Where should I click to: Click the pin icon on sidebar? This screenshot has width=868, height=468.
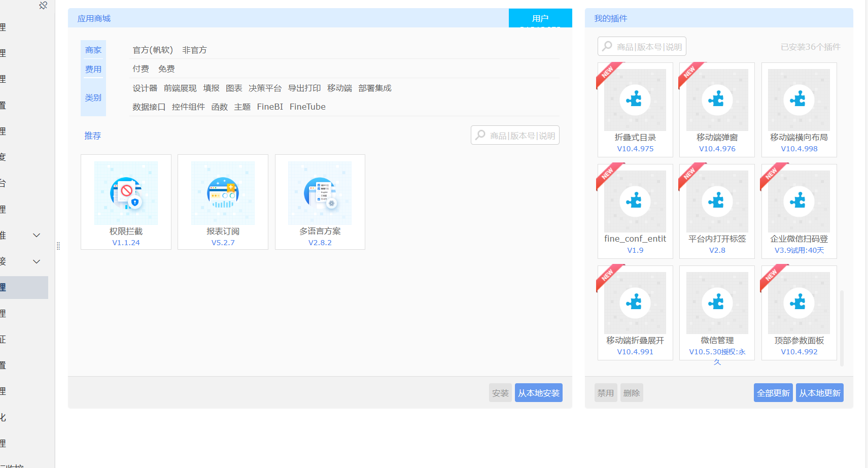(x=43, y=6)
